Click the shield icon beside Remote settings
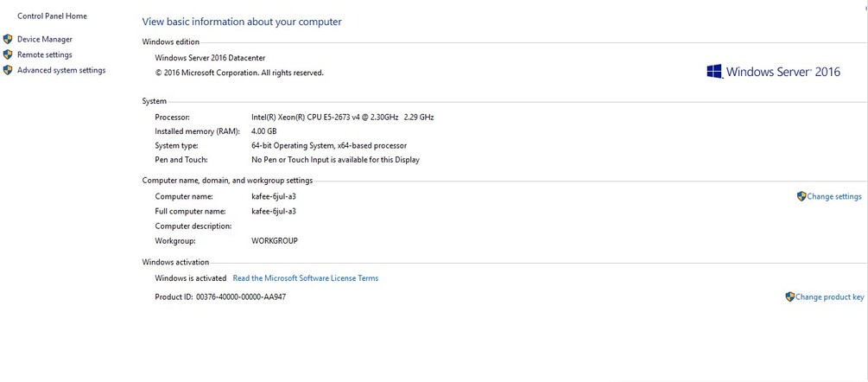 (x=8, y=54)
